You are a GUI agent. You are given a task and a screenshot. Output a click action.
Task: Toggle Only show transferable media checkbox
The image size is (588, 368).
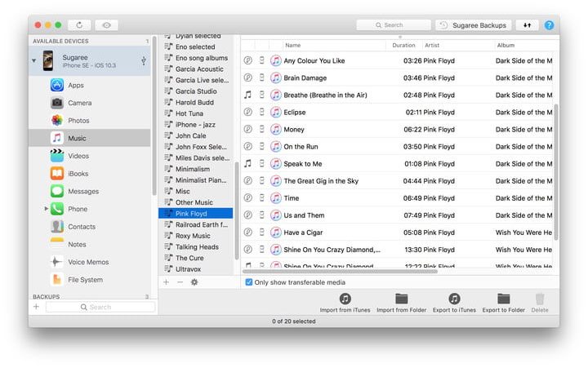249,282
